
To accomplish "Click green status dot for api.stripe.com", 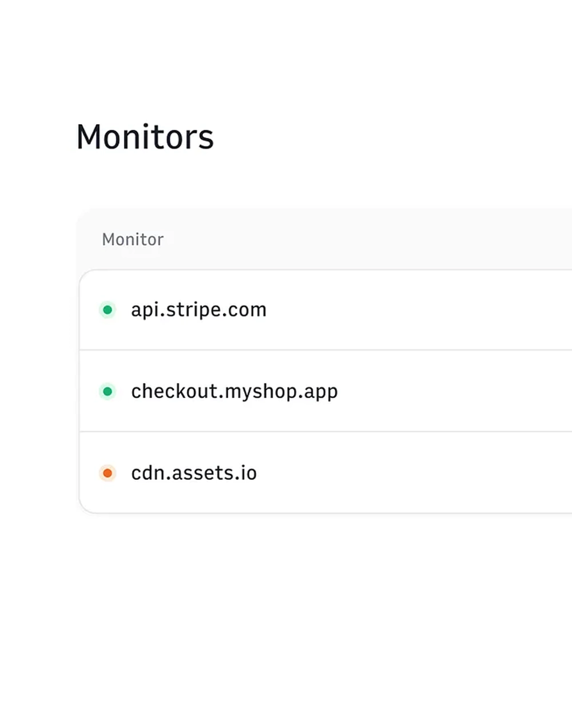I will 107,310.
